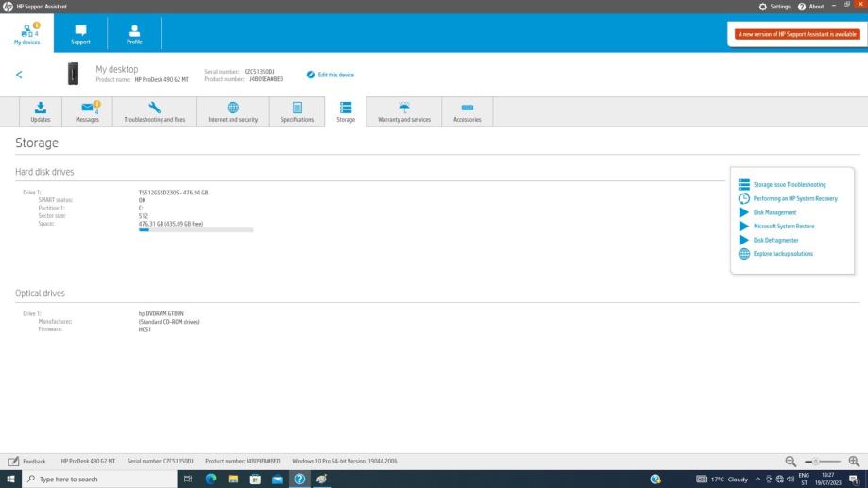Run Disk Defragmenter

coord(775,240)
